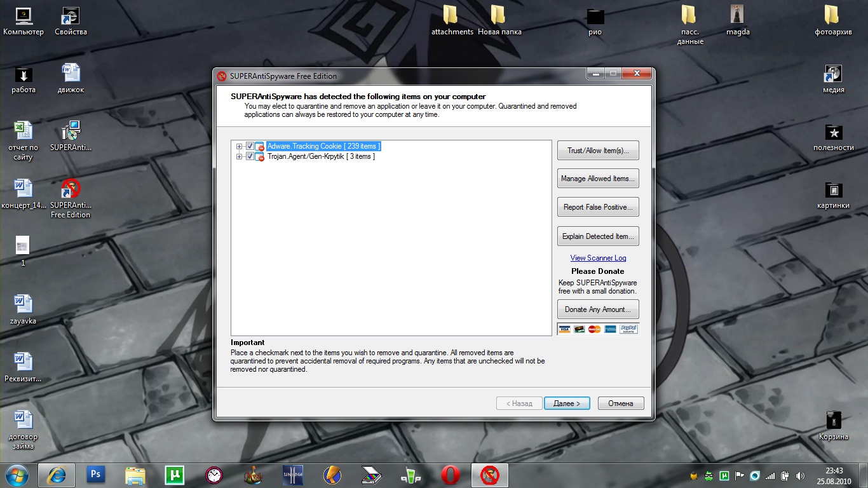Viewport: 868px width, 488px height.
Task: Select the договор займа Word document
Action: pos(24,430)
